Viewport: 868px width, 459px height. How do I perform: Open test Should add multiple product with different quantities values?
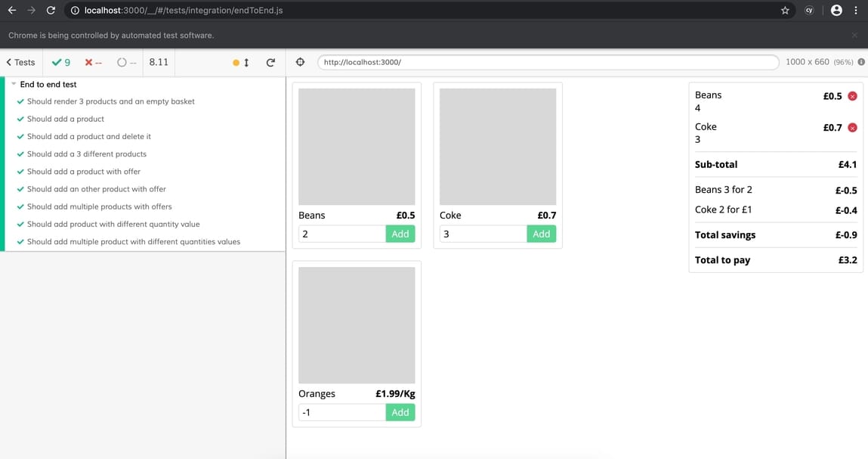click(134, 242)
